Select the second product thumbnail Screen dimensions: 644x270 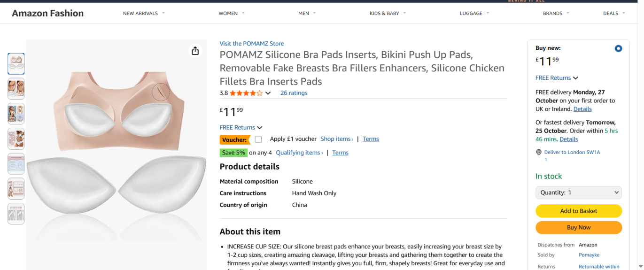tap(16, 89)
